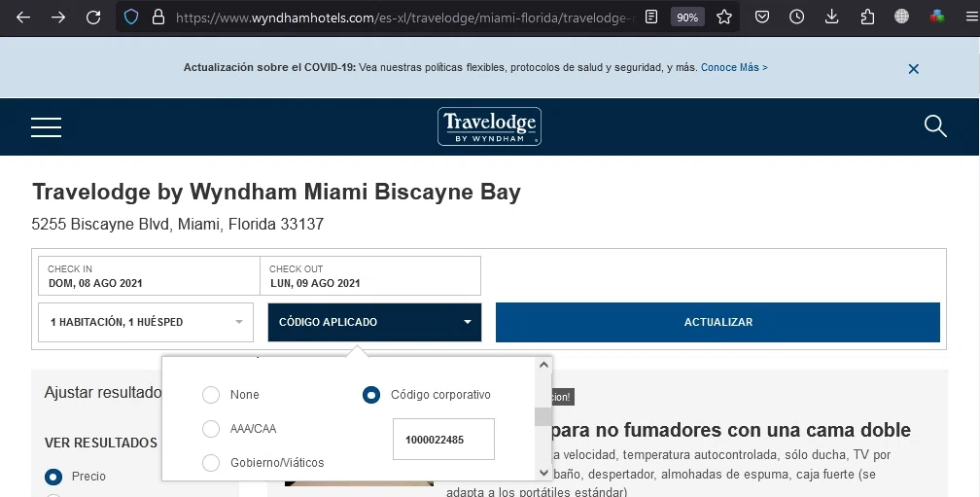Click the 'VER RESULTADOS' heading
The width and height of the screenshot is (980, 497).
[101, 443]
